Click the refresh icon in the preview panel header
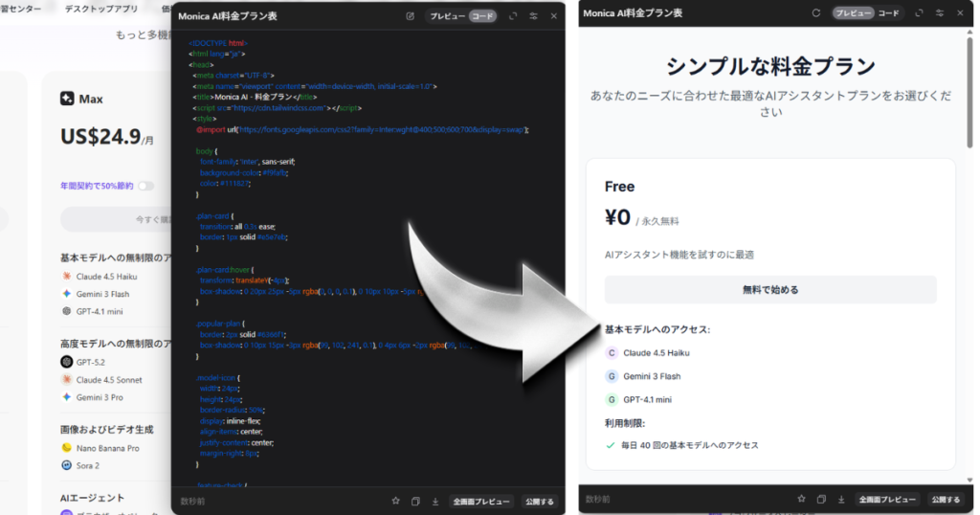The width and height of the screenshot is (980, 515). click(816, 13)
